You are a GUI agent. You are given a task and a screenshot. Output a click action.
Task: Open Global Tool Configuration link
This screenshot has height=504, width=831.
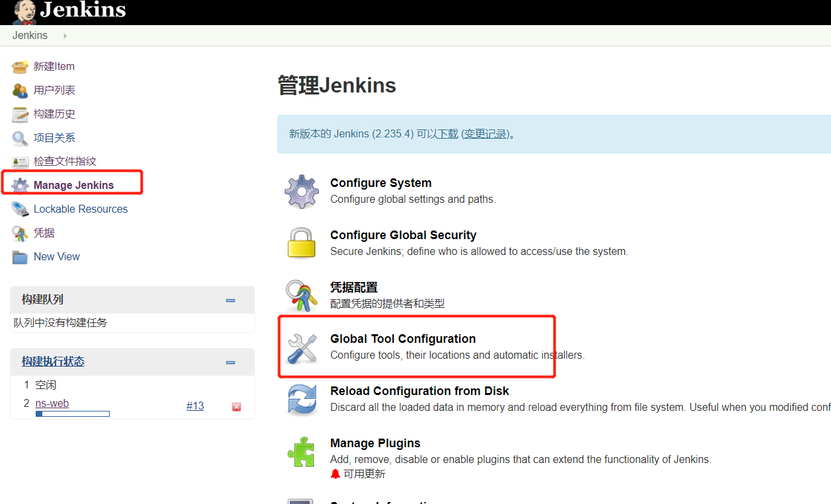(x=403, y=339)
